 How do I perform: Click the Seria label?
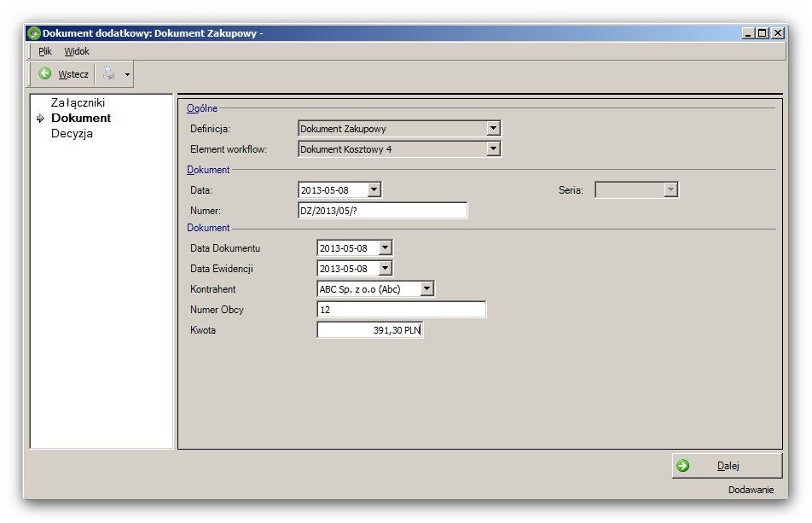click(x=571, y=190)
